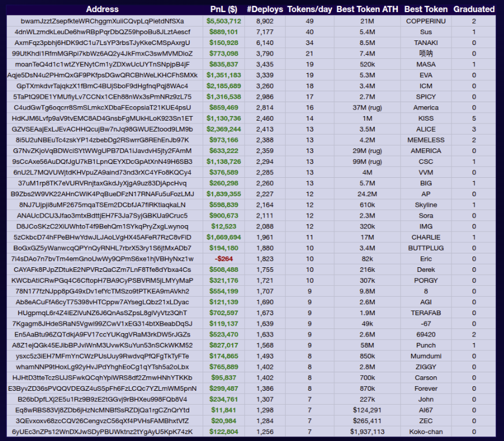Select address starting with B26bDpfLXj
This screenshot has height=441, width=504.
(x=102, y=399)
